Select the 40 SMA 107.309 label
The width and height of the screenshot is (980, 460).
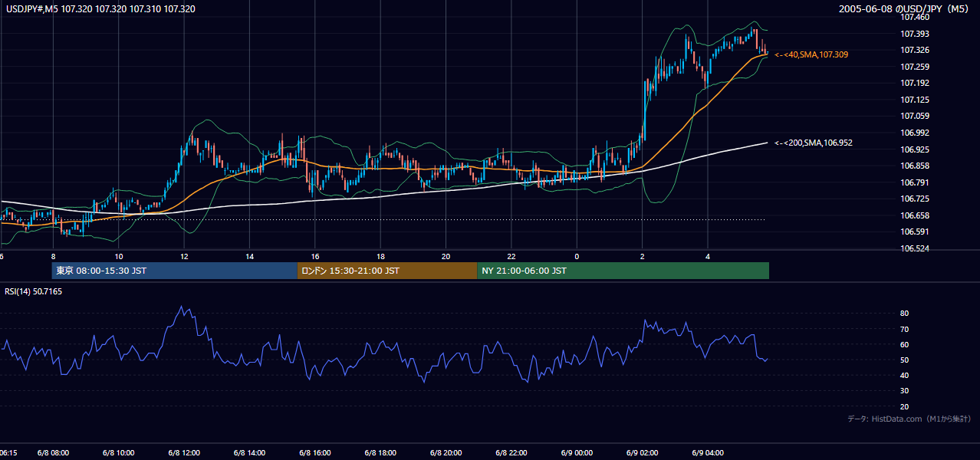pyautogui.click(x=811, y=55)
